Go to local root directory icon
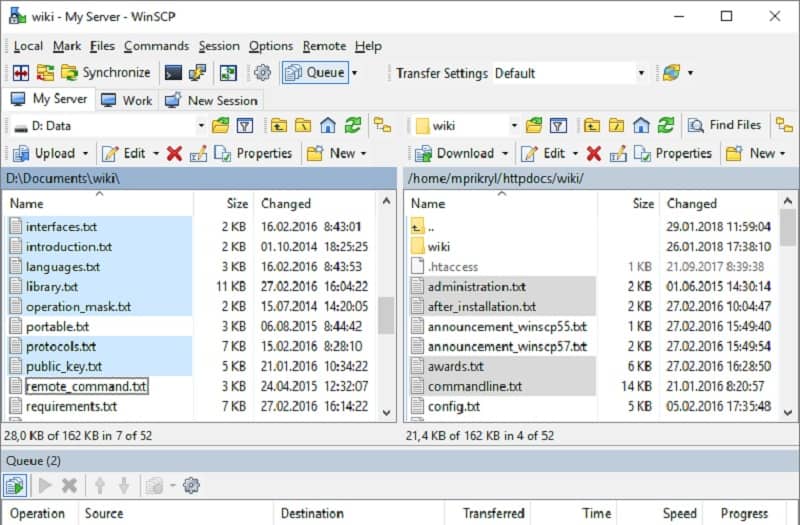The width and height of the screenshot is (800, 525). pyautogui.click(x=303, y=126)
